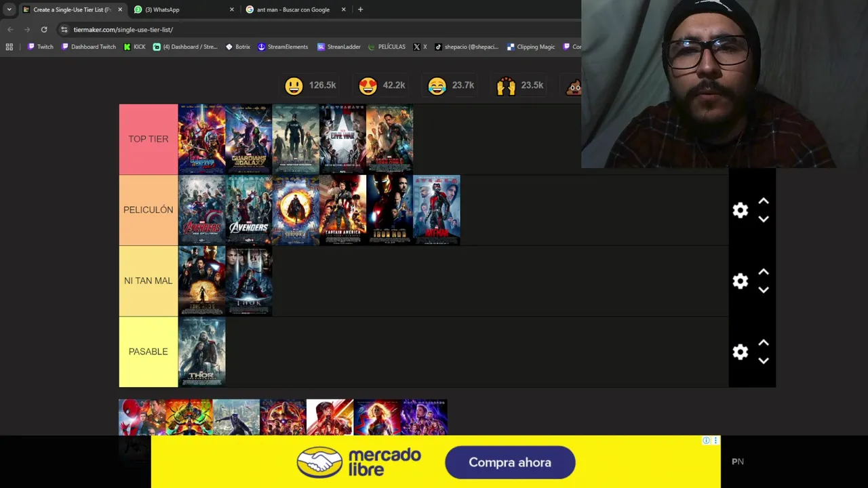
Task: Move PASABLE row down with arrow
Action: tap(764, 361)
